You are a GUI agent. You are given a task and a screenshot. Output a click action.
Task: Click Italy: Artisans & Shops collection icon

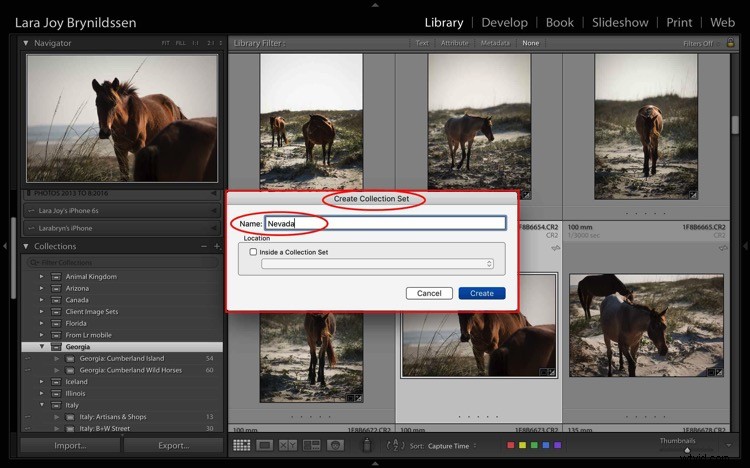(x=70, y=417)
